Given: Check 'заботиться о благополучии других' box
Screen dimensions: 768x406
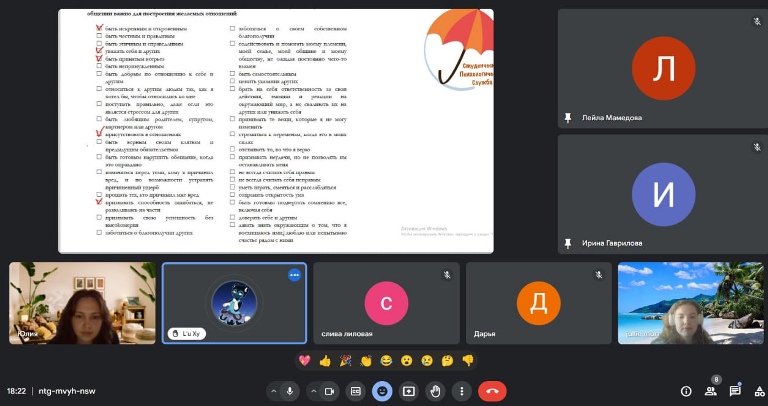Looking at the screenshot, I should pyautogui.click(x=99, y=233).
